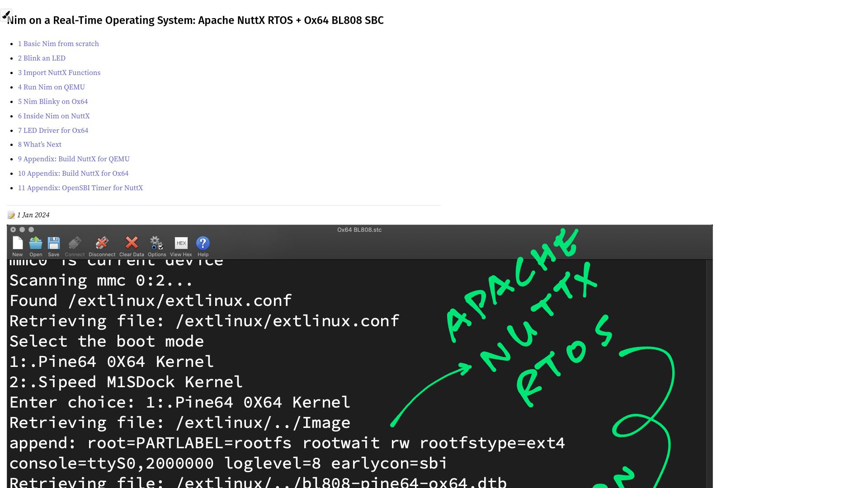The image size is (868, 488).
Task: Click 'console=ttyS0,2000000 loglevel=8 earlycon=sbi' line
Action: 228,464
